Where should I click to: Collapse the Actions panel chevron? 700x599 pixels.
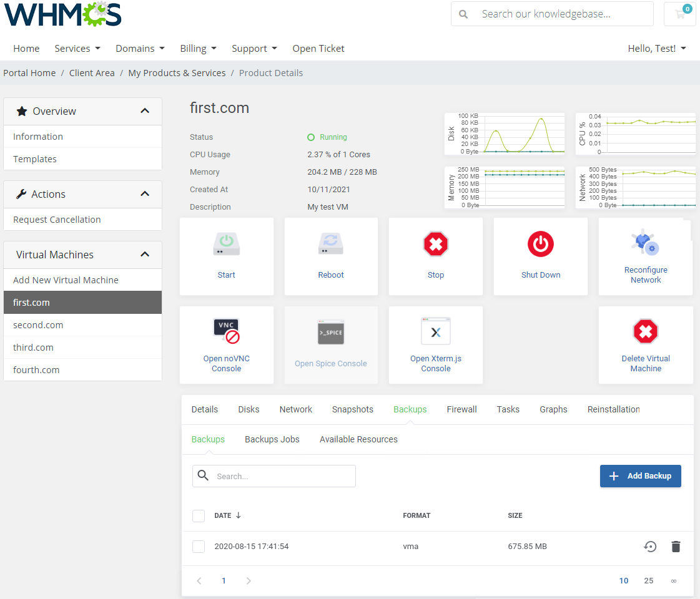coord(145,193)
